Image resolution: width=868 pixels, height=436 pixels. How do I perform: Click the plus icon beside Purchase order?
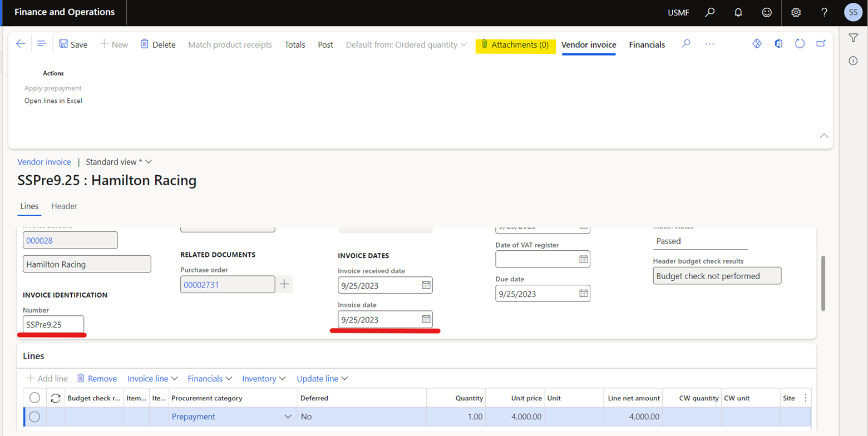tap(285, 284)
